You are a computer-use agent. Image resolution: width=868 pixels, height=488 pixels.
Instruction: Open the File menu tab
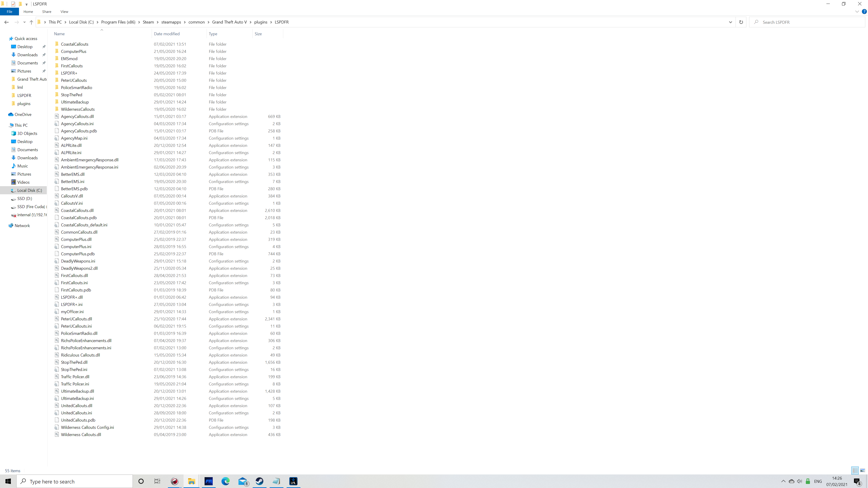coord(9,12)
